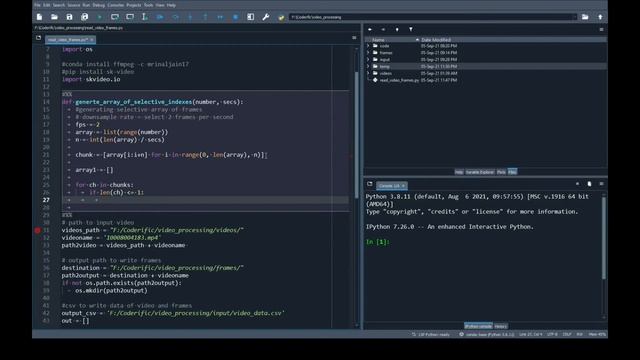The height and width of the screenshot is (360, 640).
Task: Interrupt the console kernel
Action: click(x=577, y=184)
